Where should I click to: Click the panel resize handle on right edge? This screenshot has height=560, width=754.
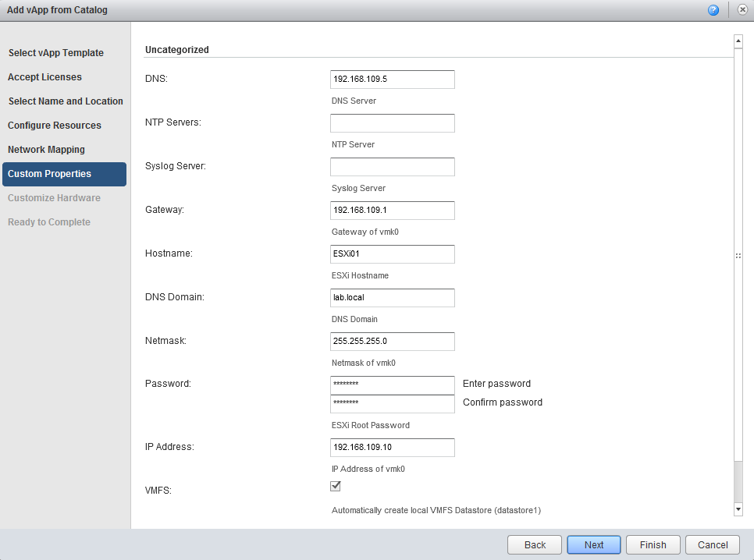738,256
